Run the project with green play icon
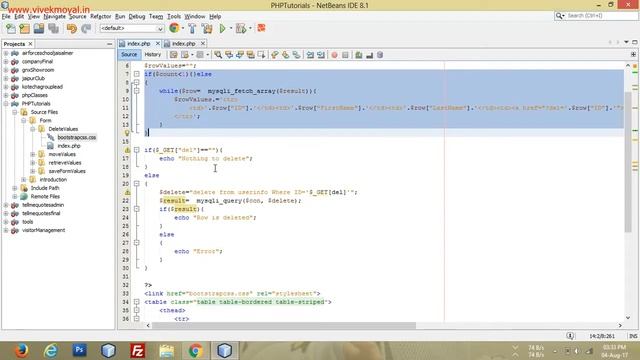The image size is (640, 360). pyautogui.click(x=222, y=28)
